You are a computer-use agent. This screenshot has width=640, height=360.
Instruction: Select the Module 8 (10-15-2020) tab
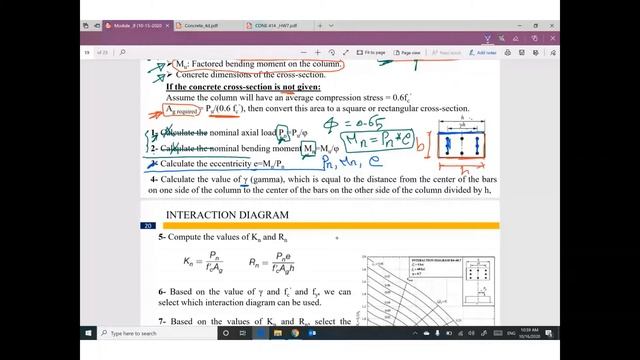pos(138,25)
